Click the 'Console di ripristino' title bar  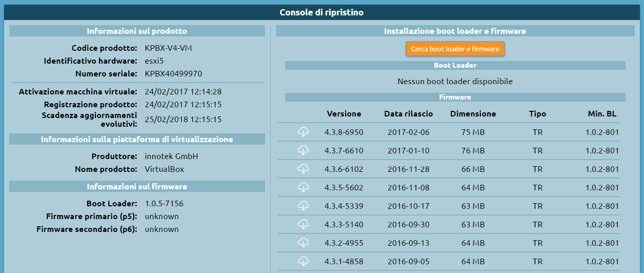pos(321,12)
